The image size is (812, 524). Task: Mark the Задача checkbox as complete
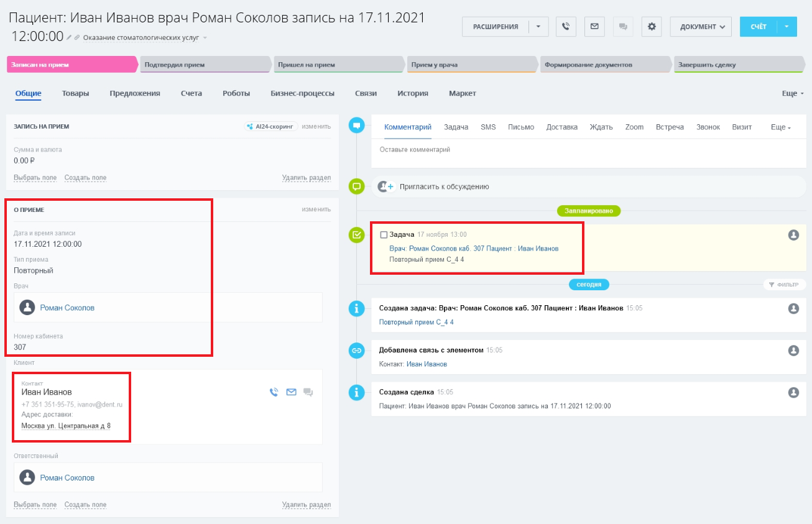[x=384, y=234]
